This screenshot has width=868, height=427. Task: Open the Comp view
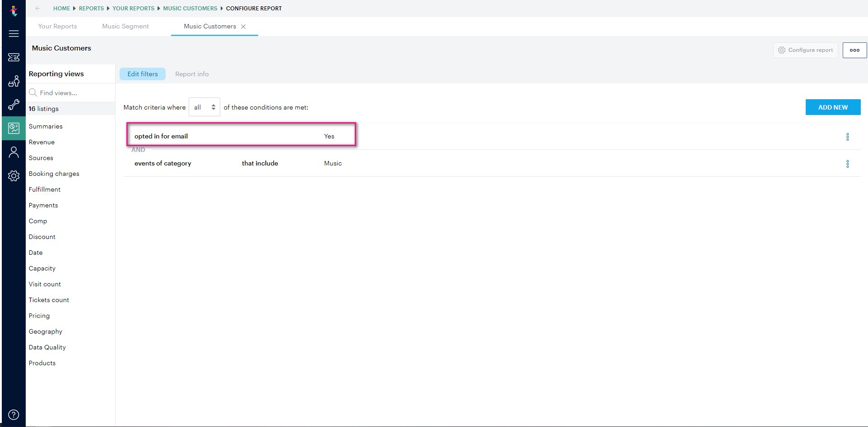point(38,221)
